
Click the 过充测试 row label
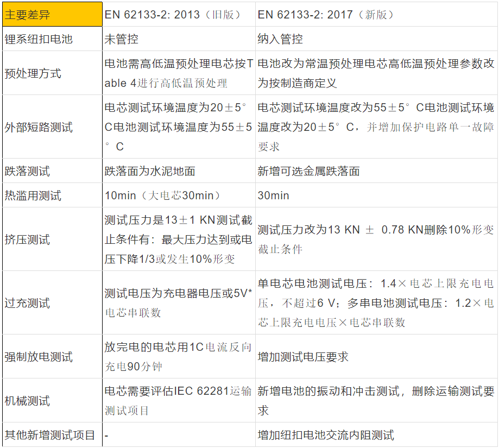(x=27, y=302)
